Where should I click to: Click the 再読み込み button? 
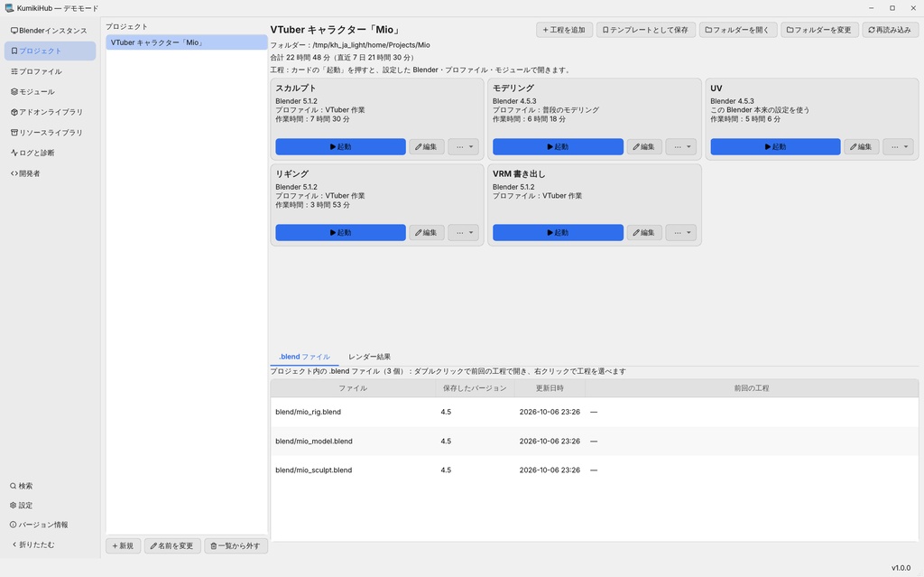890,30
